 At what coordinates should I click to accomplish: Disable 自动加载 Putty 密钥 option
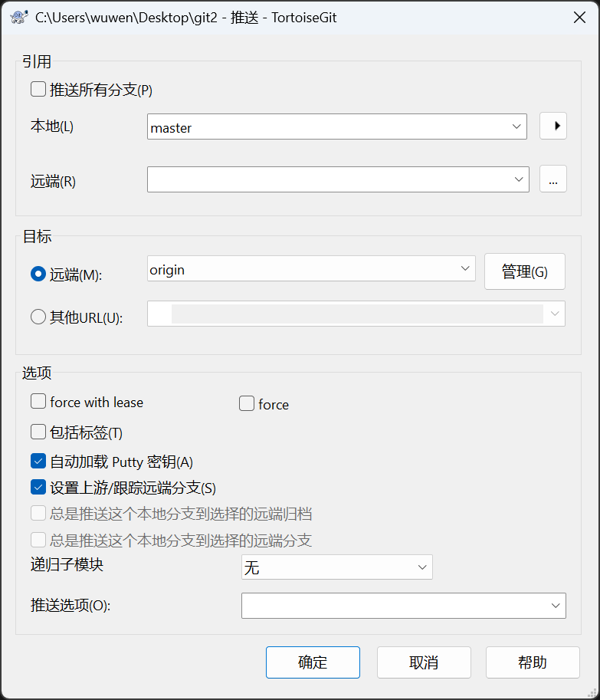[x=38, y=461]
